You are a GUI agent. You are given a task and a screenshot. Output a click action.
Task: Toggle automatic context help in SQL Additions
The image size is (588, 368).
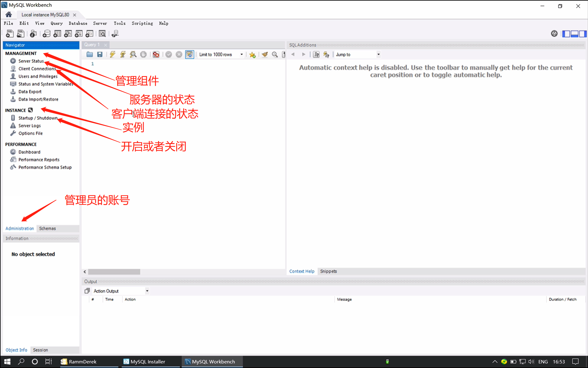click(x=326, y=54)
